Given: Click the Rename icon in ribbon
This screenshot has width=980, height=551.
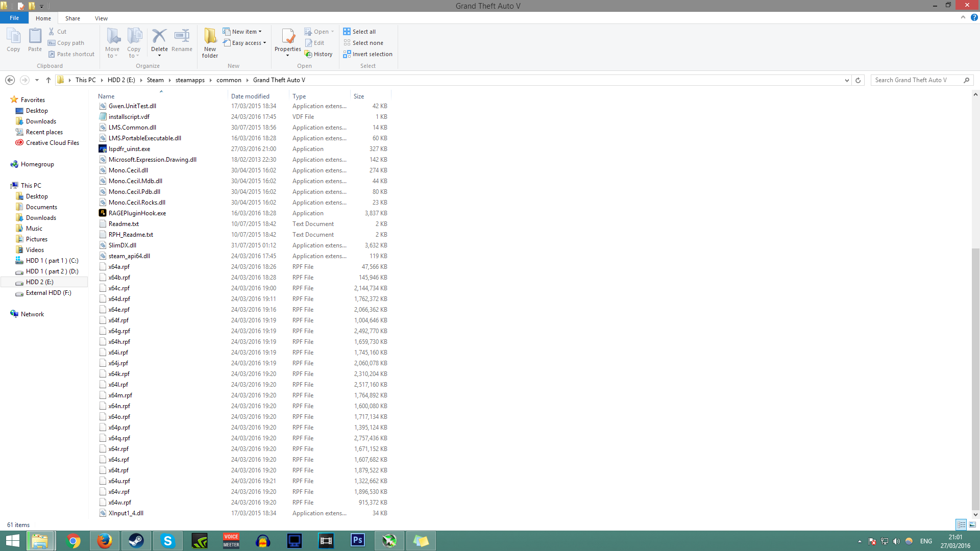Looking at the screenshot, I should (x=182, y=37).
